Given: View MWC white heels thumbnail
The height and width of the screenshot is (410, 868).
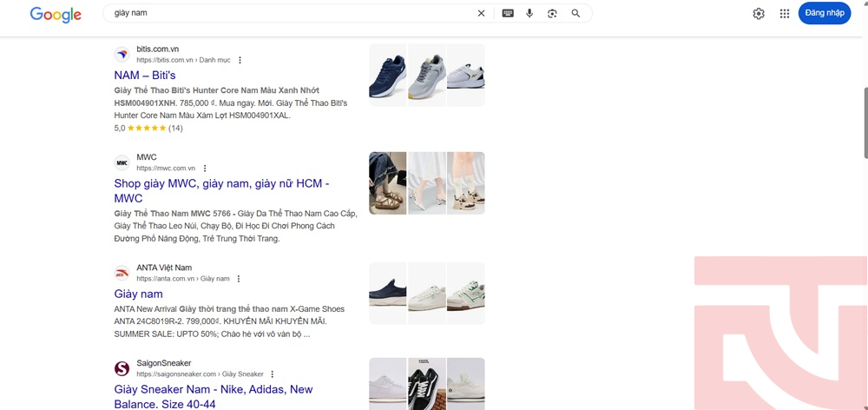Looking at the screenshot, I should [427, 182].
